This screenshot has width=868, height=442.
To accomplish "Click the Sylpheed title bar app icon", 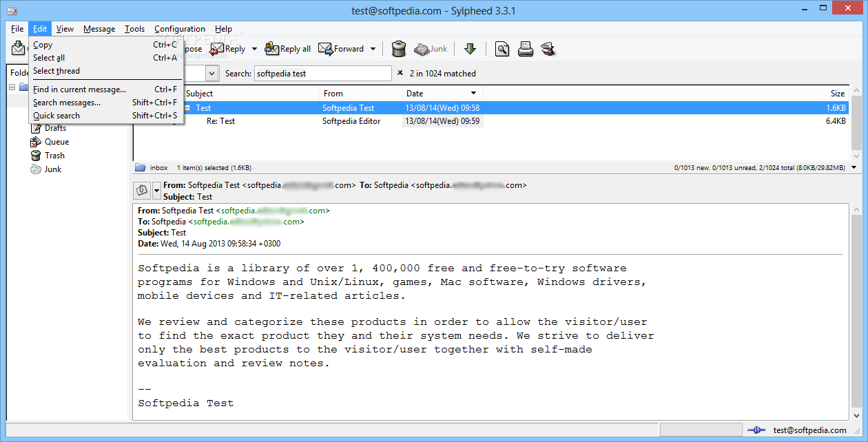I will (x=12, y=10).
